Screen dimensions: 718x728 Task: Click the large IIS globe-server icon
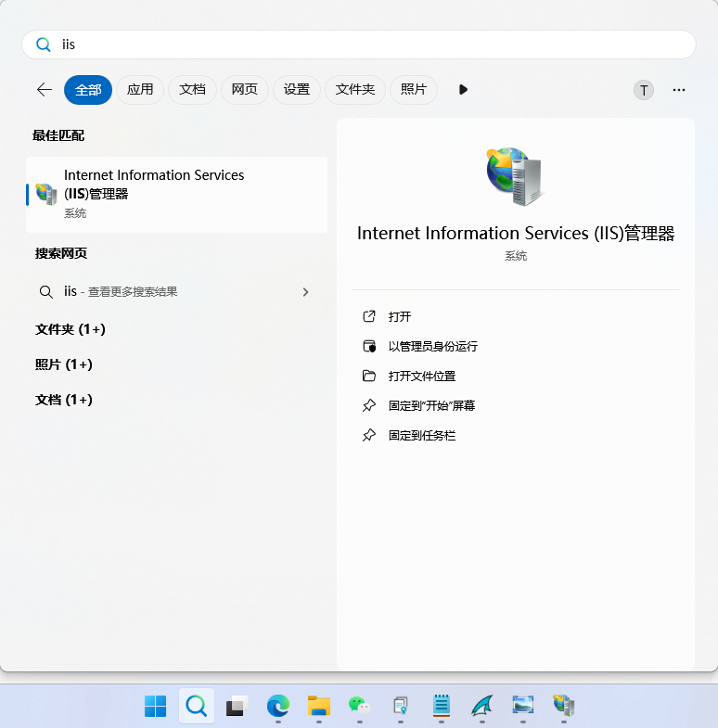click(x=515, y=176)
